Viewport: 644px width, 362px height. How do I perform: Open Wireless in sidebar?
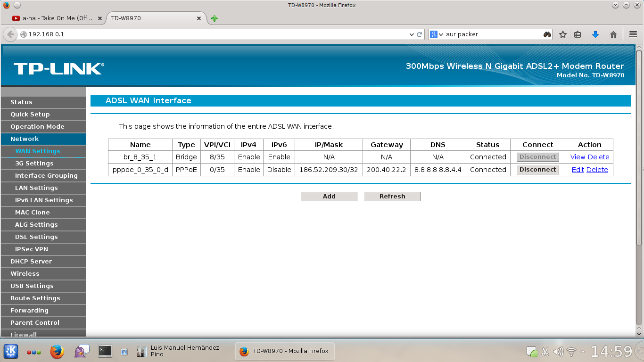(43, 273)
